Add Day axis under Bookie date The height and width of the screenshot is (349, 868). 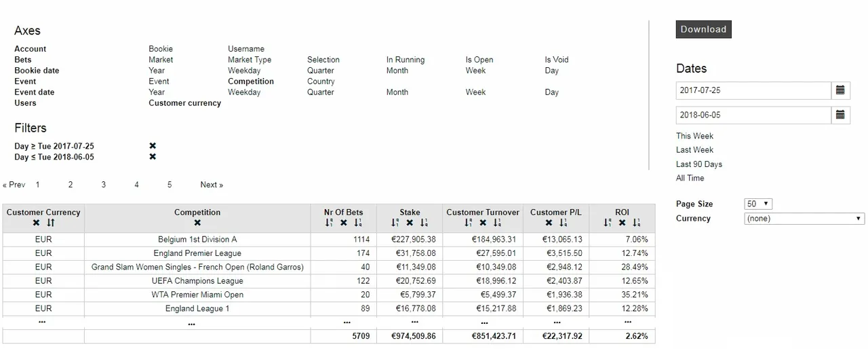(552, 71)
